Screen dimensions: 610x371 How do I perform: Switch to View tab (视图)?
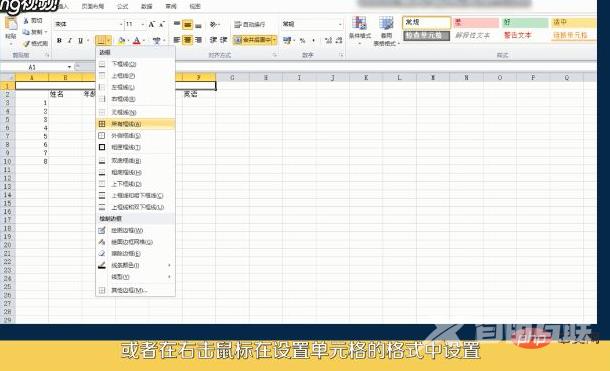click(x=195, y=6)
